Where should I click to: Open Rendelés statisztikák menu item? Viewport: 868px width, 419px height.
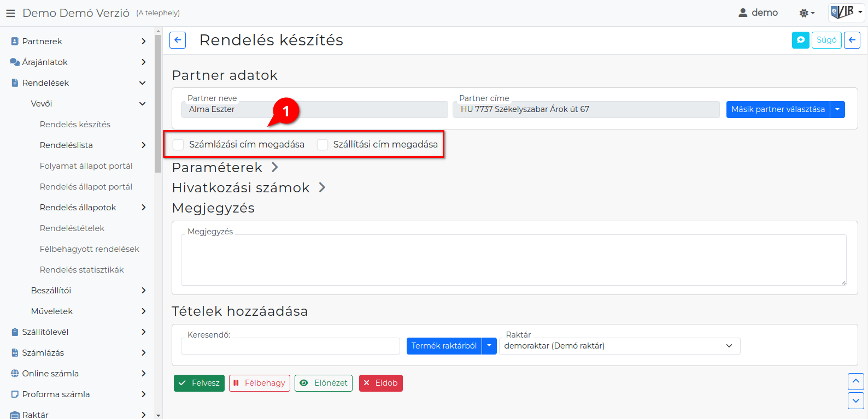(81, 270)
